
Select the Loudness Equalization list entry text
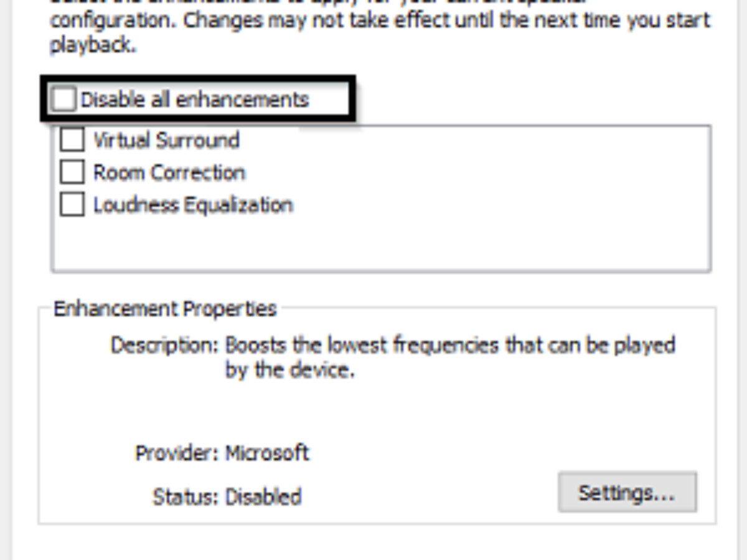(193, 205)
